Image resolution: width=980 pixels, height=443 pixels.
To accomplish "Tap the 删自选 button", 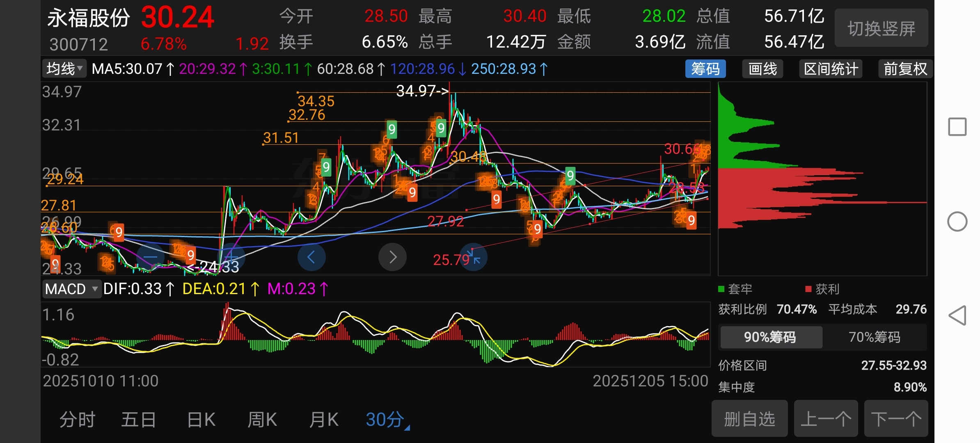I will pyautogui.click(x=749, y=419).
